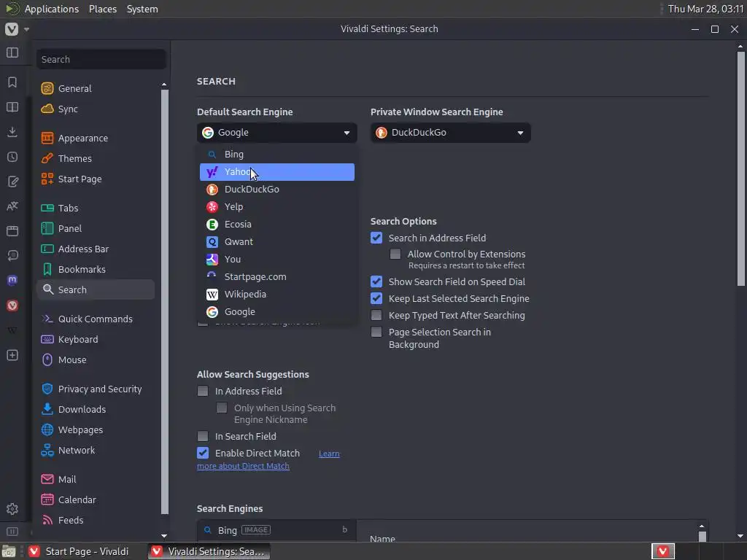Check Only when Using Search Engine Nickname
The width and height of the screenshot is (747, 560).
click(222, 408)
